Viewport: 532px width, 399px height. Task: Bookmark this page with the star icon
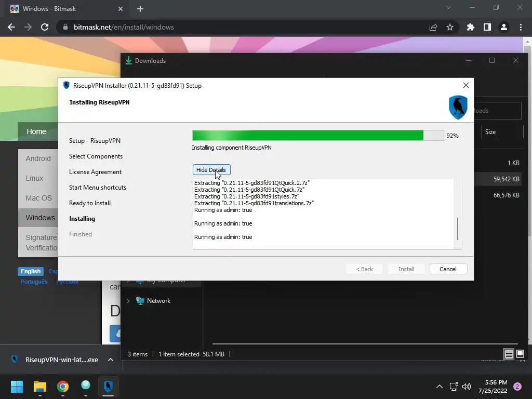tap(450, 27)
